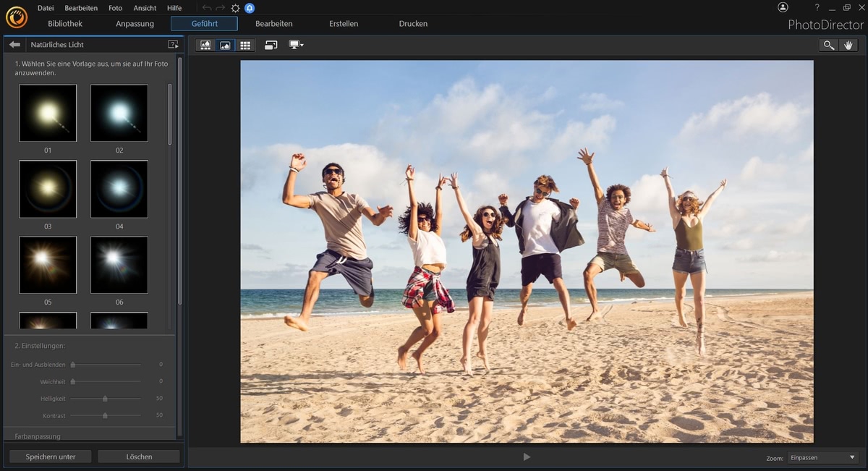The image size is (868, 471).
Task: Expand the monitor display options dropdown
Action: (x=296, y=45)
